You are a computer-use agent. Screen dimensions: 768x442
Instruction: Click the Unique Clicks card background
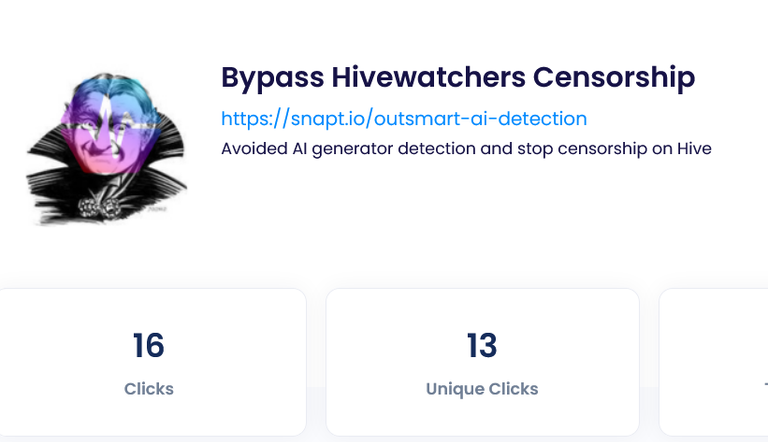click(482, 362)
